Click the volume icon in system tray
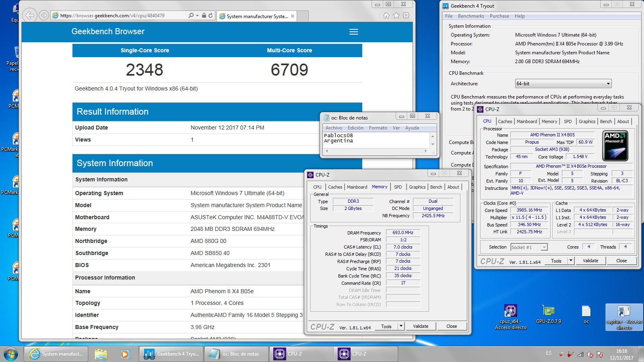 point(590,354)
